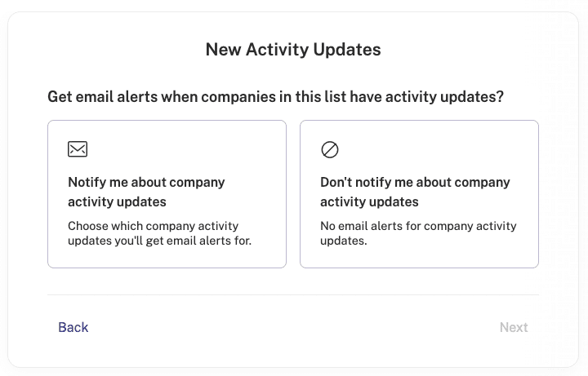
Task: Click the 'Get email alerts' question text
Action: coord(276,96)
